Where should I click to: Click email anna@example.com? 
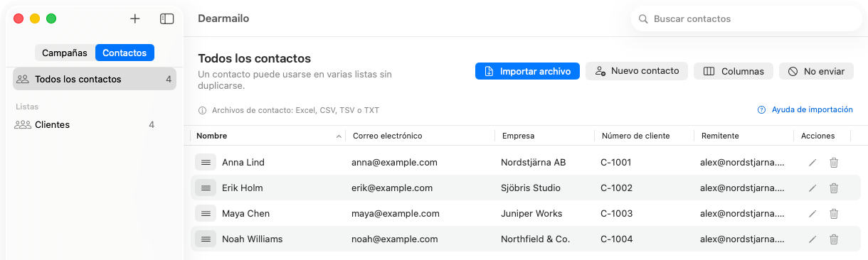[x=394, y=162]
